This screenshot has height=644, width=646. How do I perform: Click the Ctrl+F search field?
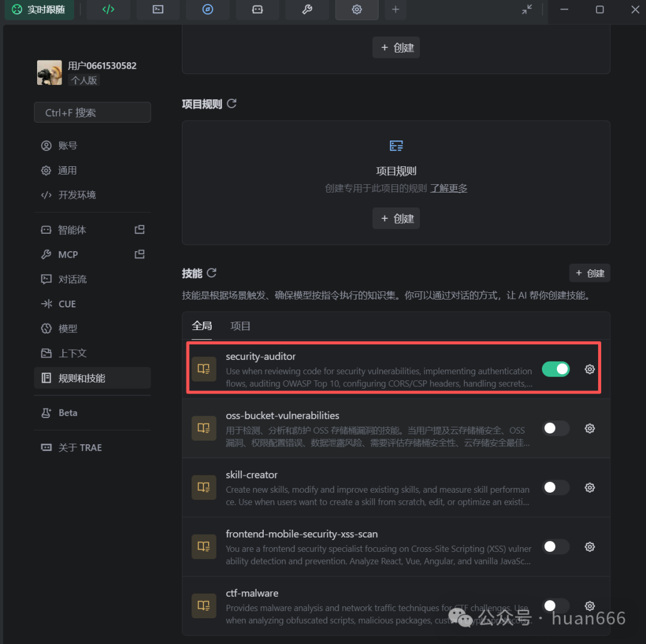92,112
